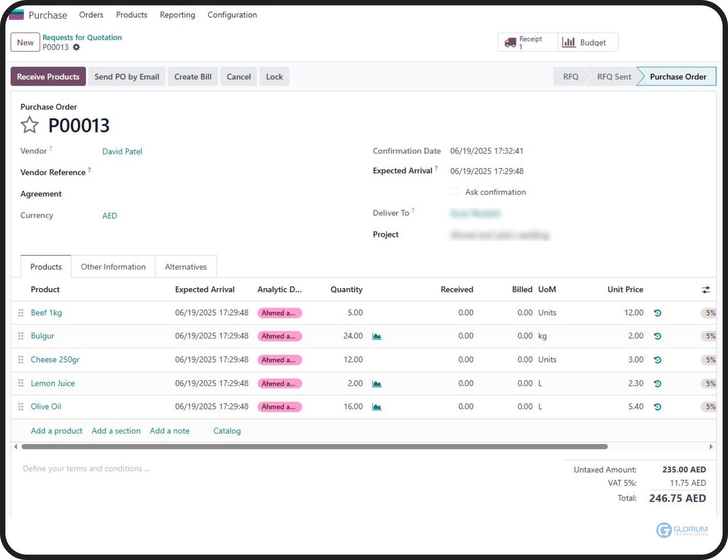Click the Add a product link
The image size is (728, 560).
click(x=56, y=431)
